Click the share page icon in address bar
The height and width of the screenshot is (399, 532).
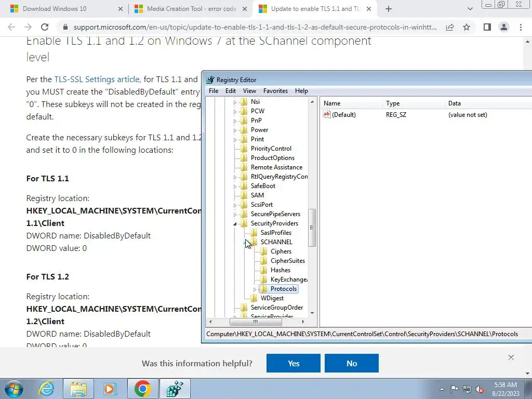point(450,27)
